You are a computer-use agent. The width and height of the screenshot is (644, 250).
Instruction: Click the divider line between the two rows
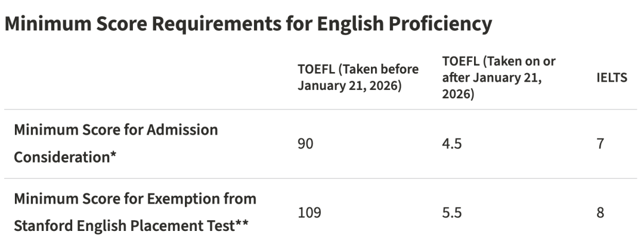tap(322, 178)
